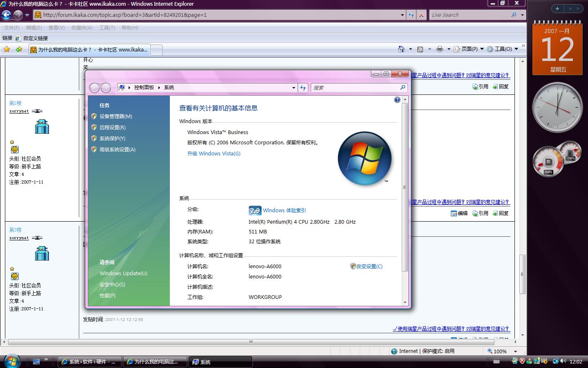Click the Add to Favorites icon
The image size is (588, 368).
click(19, 49)
